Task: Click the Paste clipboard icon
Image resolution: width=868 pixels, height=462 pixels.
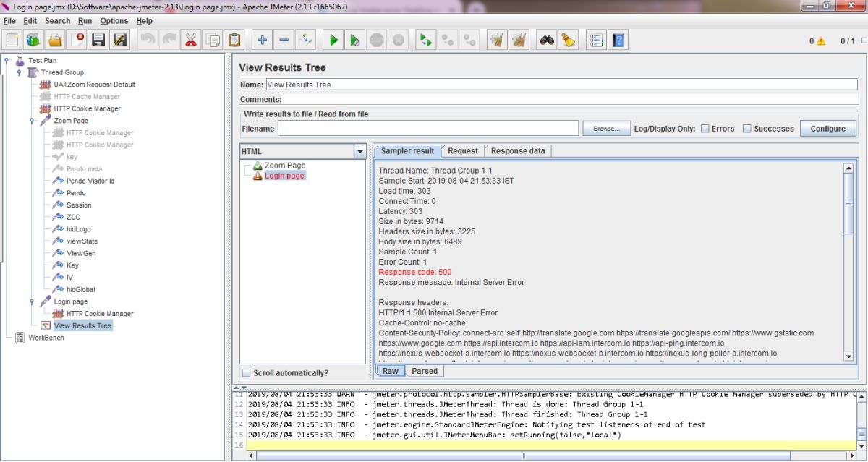Action: (234, 40)
